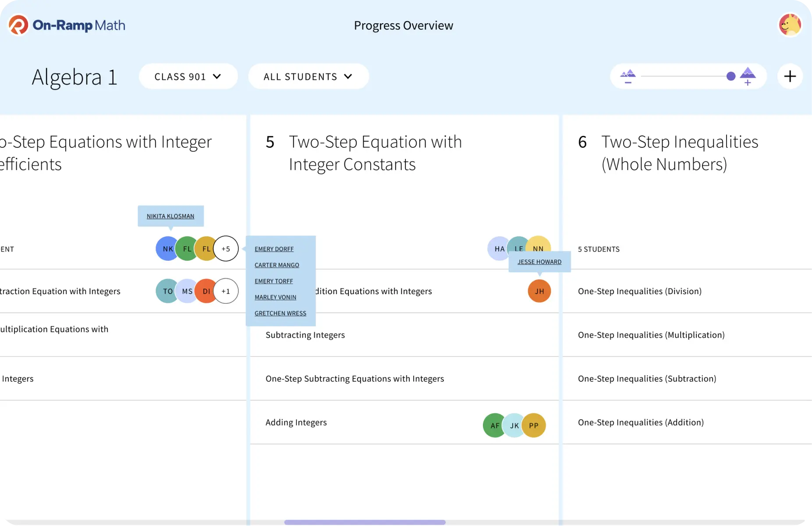812x526 pixels.
Task: Click the zoom-in large mountain icon
Action: pos(748,76)
